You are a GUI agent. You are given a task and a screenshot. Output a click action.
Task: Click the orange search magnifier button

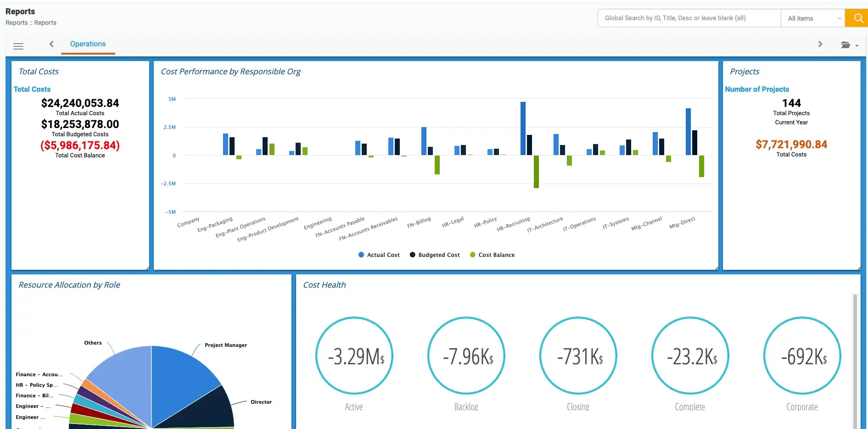click(x=857, y=18)
